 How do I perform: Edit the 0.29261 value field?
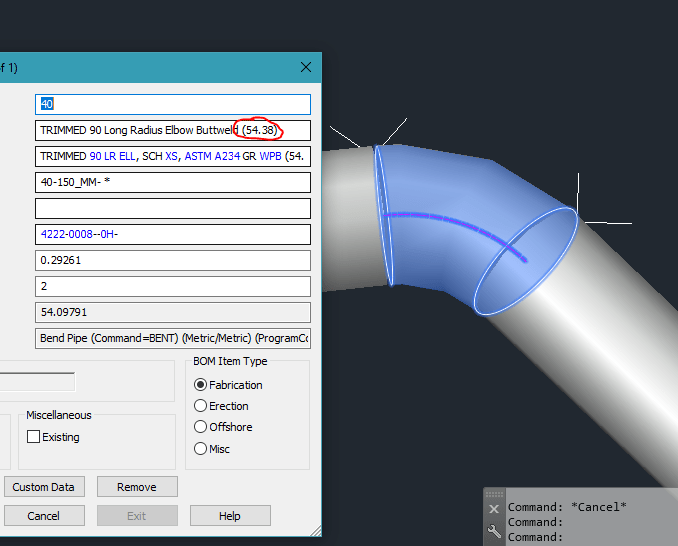pos(172,261)
